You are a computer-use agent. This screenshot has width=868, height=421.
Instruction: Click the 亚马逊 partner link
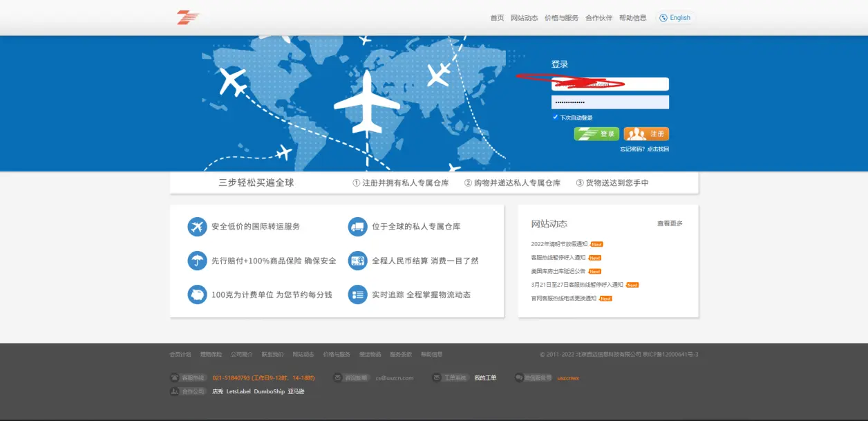point(296,391)
